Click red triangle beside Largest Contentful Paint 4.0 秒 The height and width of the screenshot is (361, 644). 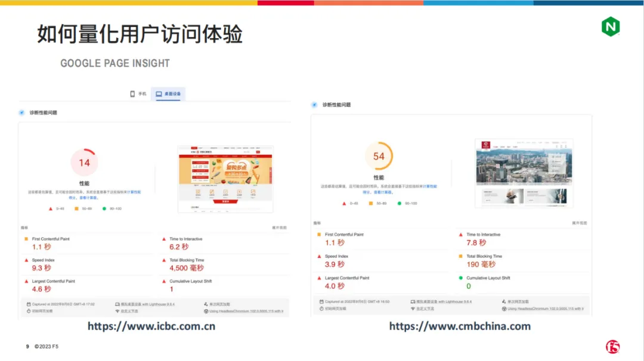319,278
